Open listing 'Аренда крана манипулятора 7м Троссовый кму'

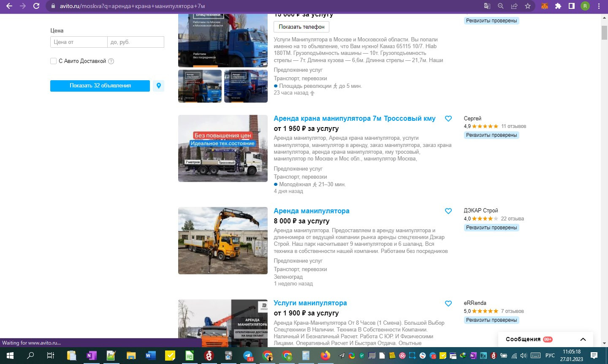[x=355, y=119]
